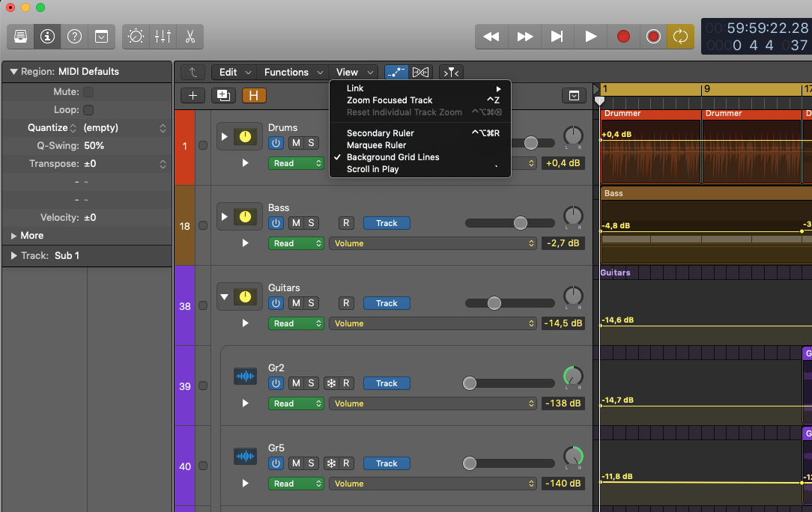812x512 pixels.
Task: Select Zoom Focused Track menu item
Action: click(x=420, y=100)
